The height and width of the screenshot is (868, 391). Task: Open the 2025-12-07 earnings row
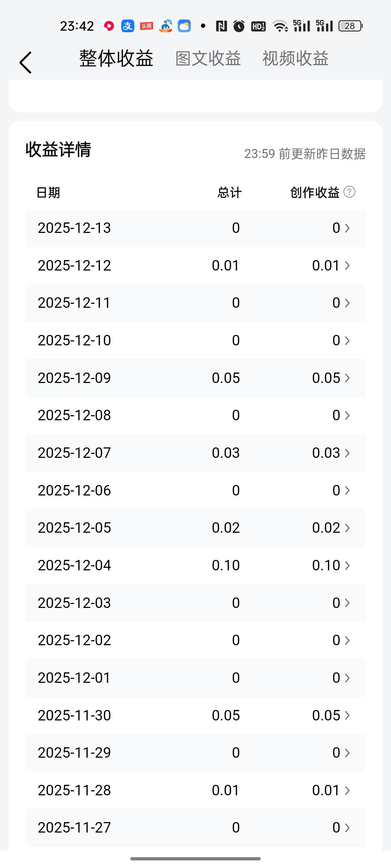195,453
